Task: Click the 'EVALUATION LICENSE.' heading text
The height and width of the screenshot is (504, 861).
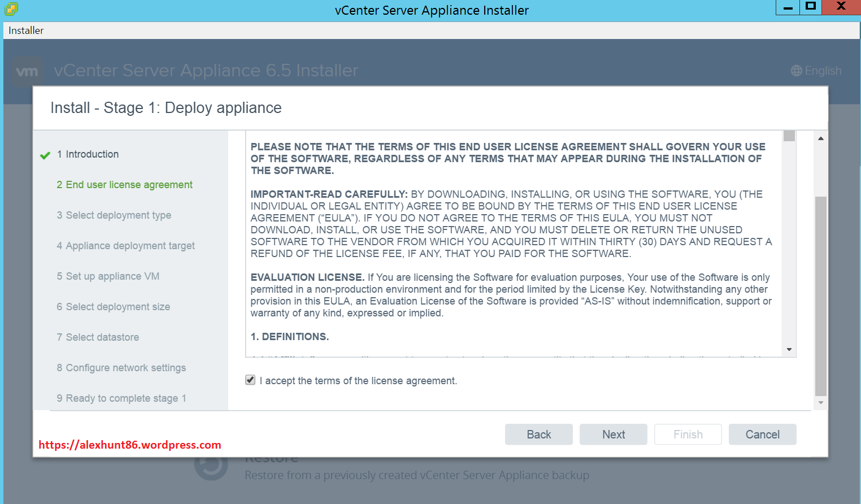Action: [x=307, y=277]
